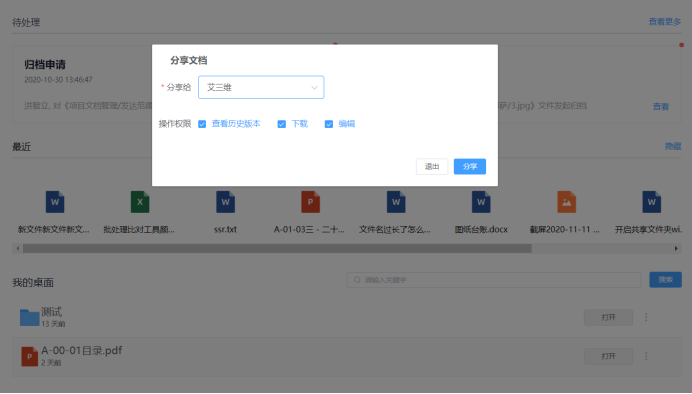The height and width of the screenshot is (394, 692).
Task: Open more options menu for 测试 folder
Action: click(646, 317)
